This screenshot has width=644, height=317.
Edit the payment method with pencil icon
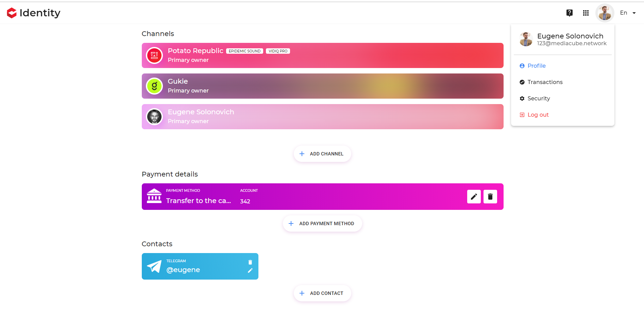[474, 197]
